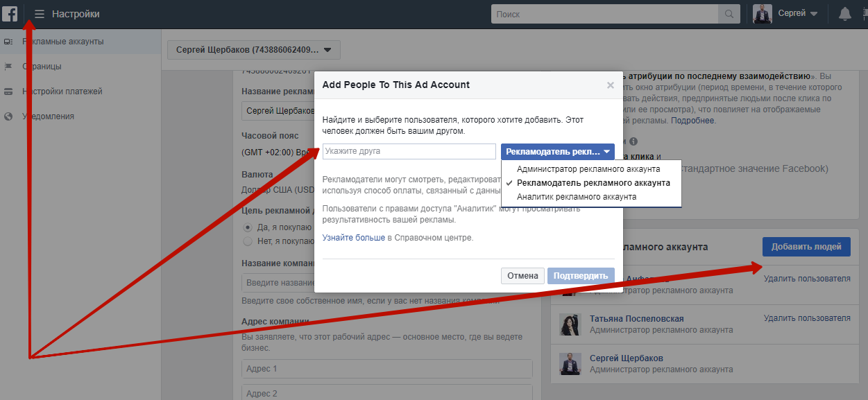Open the Сергей Щербаков account selector dropdown
868x400 pixels.
(x=253, y=50)
